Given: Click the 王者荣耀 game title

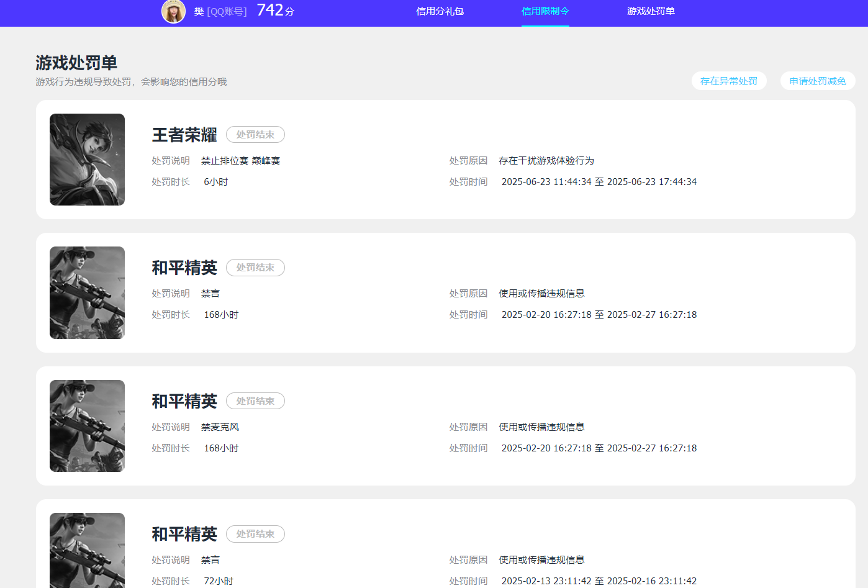Looking at the screenshot, I should (x=184, y=135).
